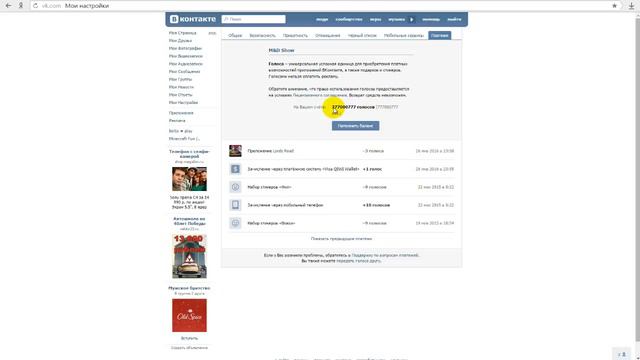
Task: Select the Visa QIWI Wallet payment icon
Action: click(x=235, y=169)
